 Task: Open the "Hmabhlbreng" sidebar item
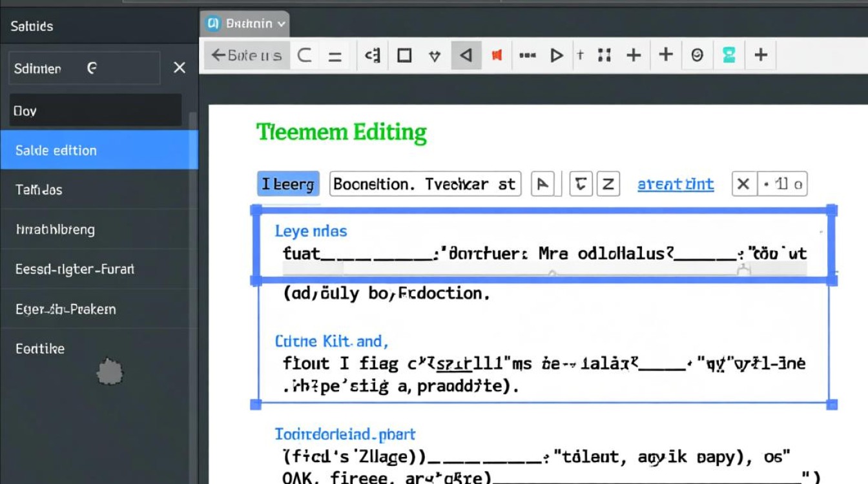[99, 229]
